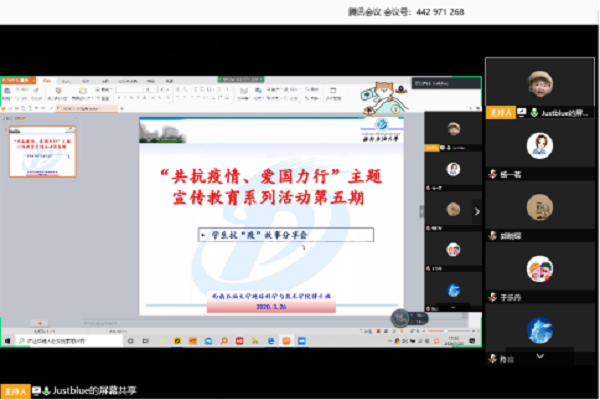Click the right arrow in shared participant strip

coord(477,211)
